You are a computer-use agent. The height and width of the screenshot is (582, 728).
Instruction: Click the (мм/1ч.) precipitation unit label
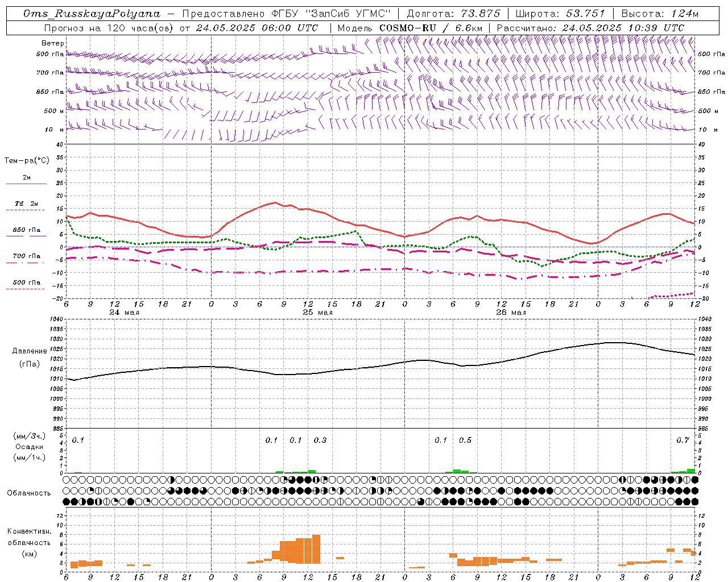30,458
